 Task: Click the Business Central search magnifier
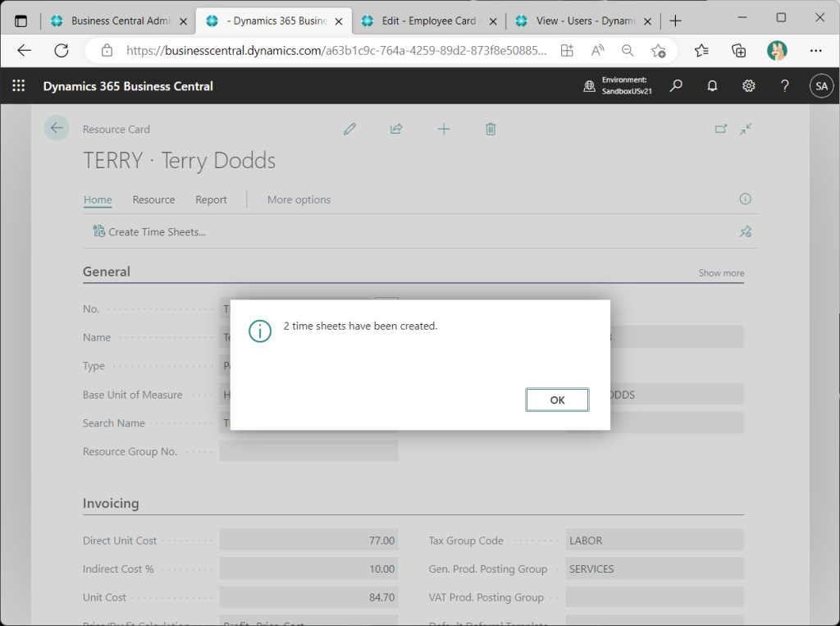676,86
